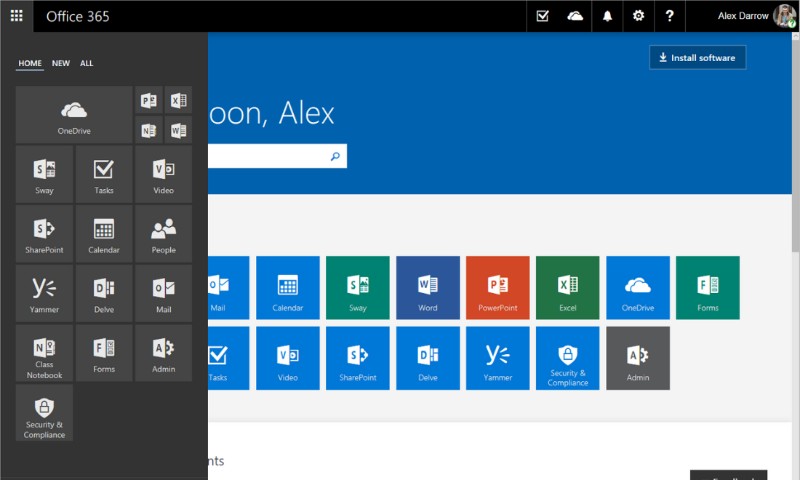
Task: Open green Sway tile on main page
Action: 358,288
